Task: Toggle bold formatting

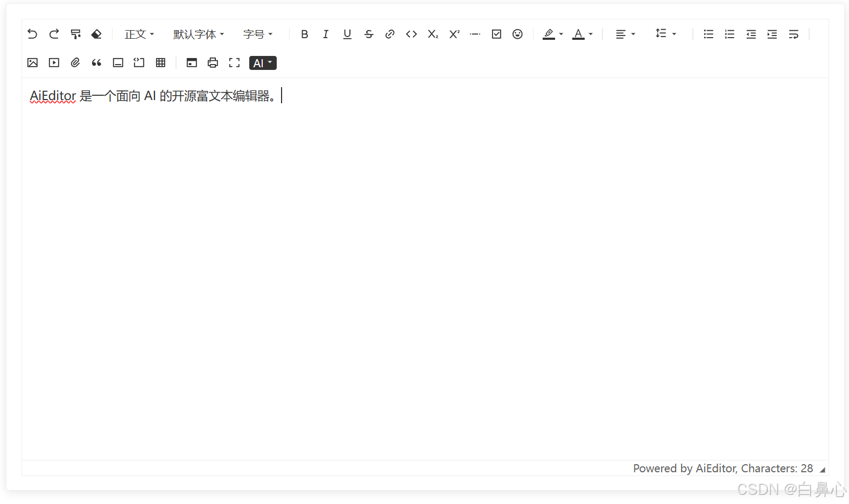Action: pos(305,34)
